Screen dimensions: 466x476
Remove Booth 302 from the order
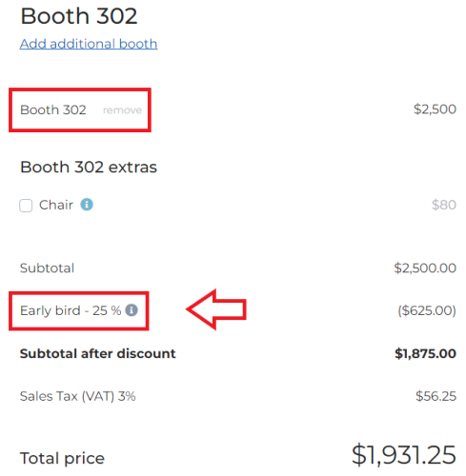click(122, 110)
